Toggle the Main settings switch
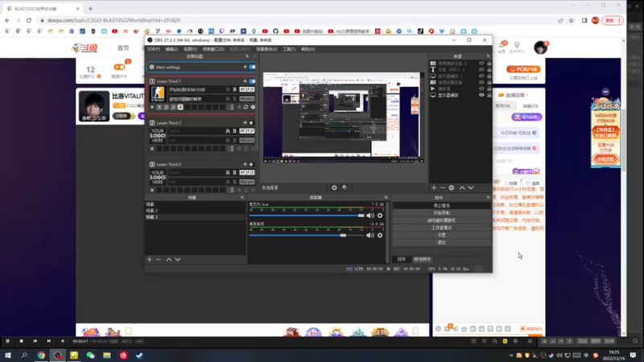644x362 pixels. pos(252,67)
